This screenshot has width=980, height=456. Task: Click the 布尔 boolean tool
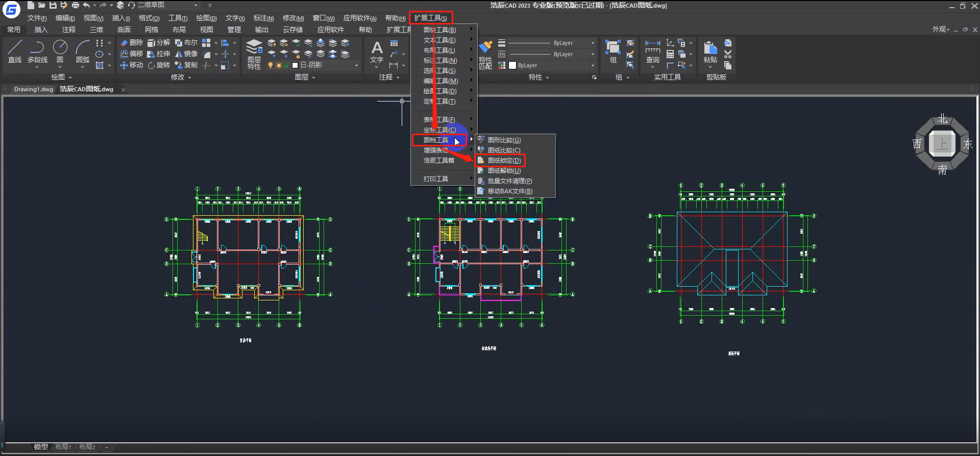pyautogui.click(x=186, y=43)
